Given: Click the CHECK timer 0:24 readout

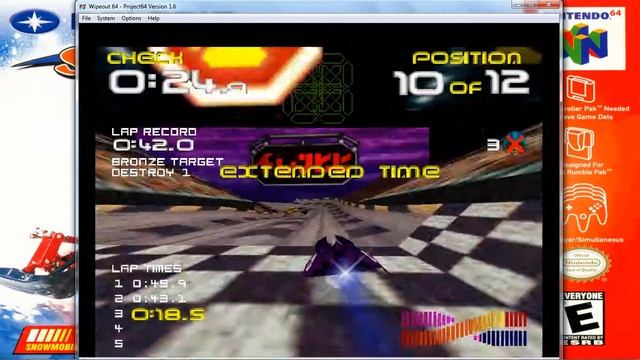Looking at the screenshot, I should point(178,83).
